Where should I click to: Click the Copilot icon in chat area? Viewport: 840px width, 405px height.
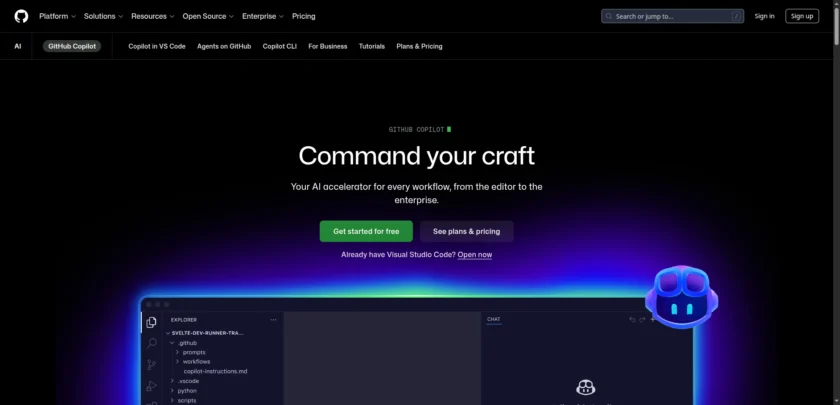(586, 387)
